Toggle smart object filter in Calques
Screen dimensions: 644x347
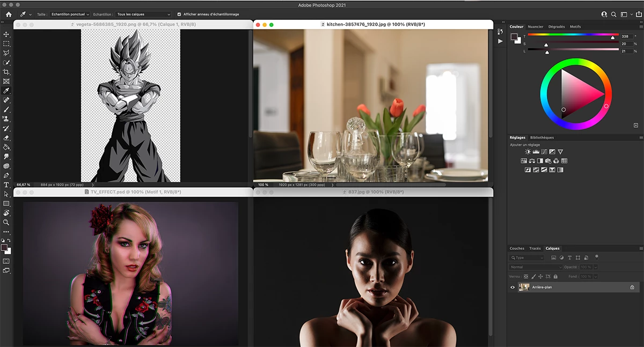click(585, 257)
